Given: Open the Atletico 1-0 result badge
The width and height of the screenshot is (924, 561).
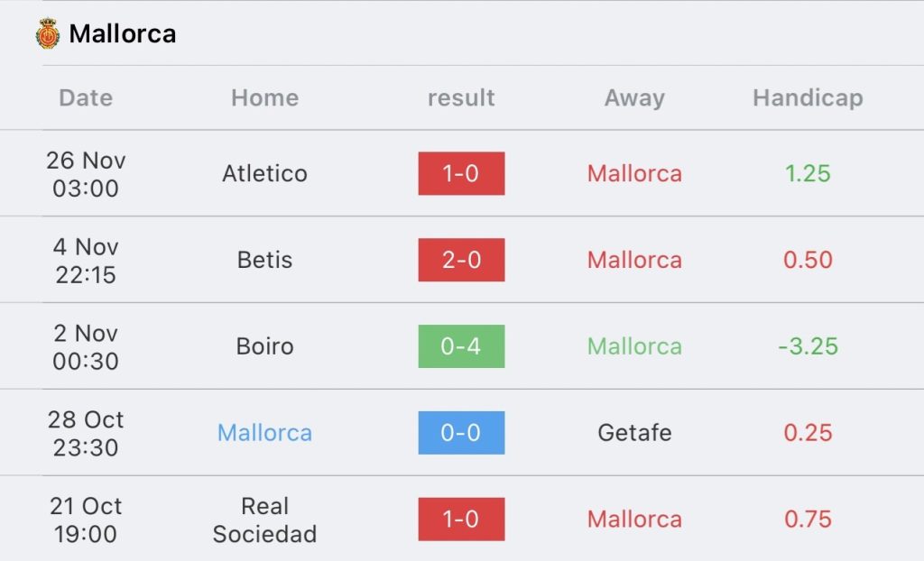Looking at the screenshot, I should click(x=461, y=173).
